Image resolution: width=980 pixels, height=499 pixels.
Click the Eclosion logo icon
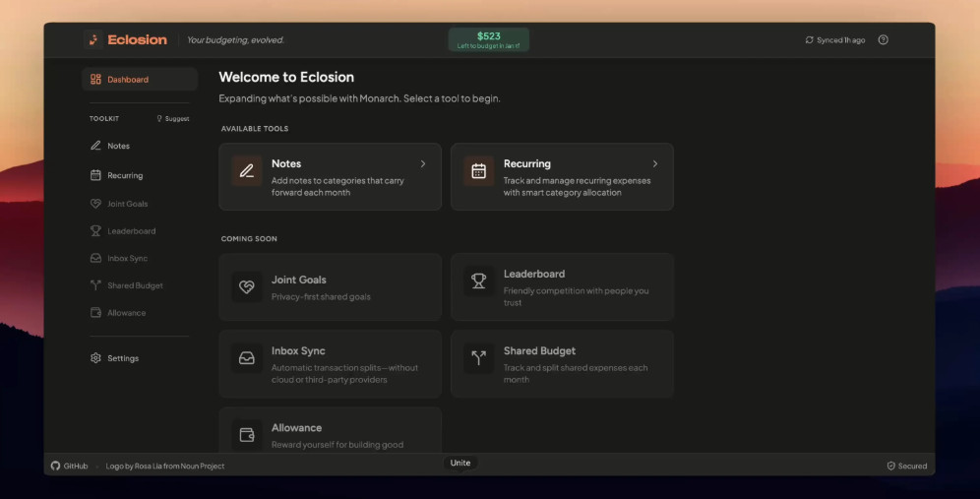coord(93,39)
